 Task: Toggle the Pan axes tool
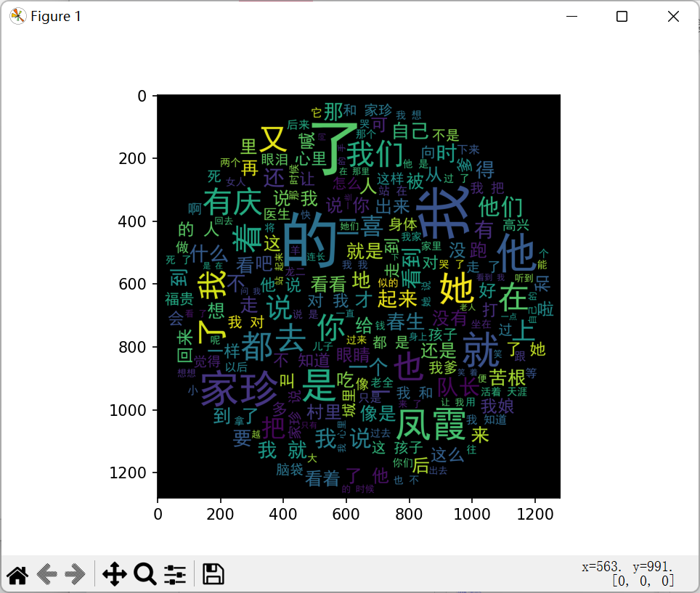(x=115, y=575)
